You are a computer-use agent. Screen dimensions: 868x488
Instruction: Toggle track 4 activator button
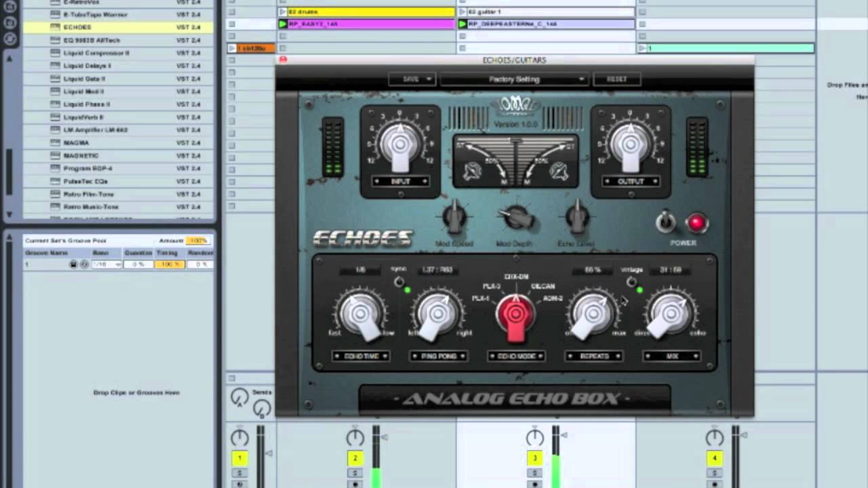[x=714, y=459]
